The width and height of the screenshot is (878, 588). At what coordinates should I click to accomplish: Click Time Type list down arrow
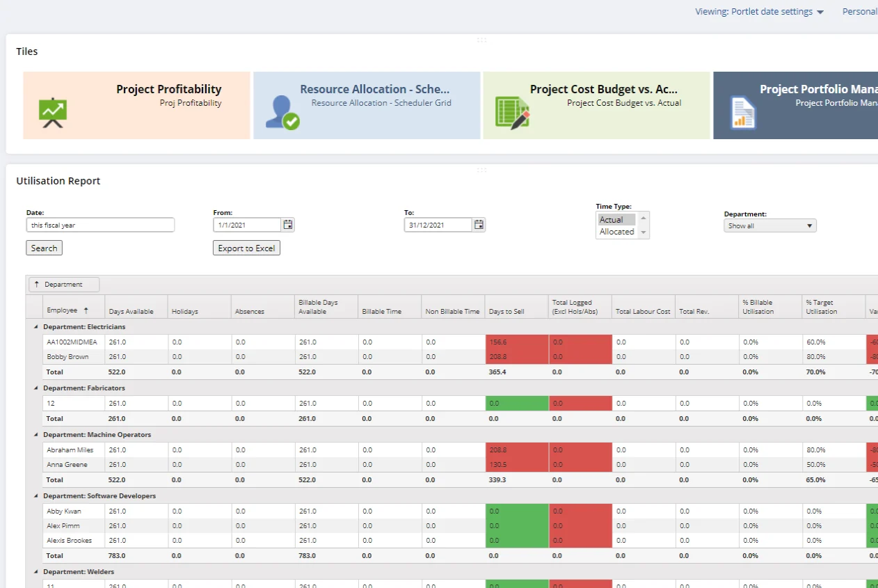[644, 232]
